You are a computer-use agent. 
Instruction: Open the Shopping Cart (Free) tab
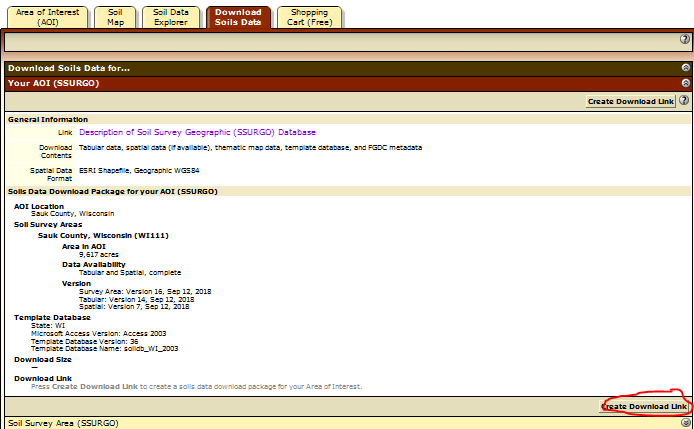309,17
